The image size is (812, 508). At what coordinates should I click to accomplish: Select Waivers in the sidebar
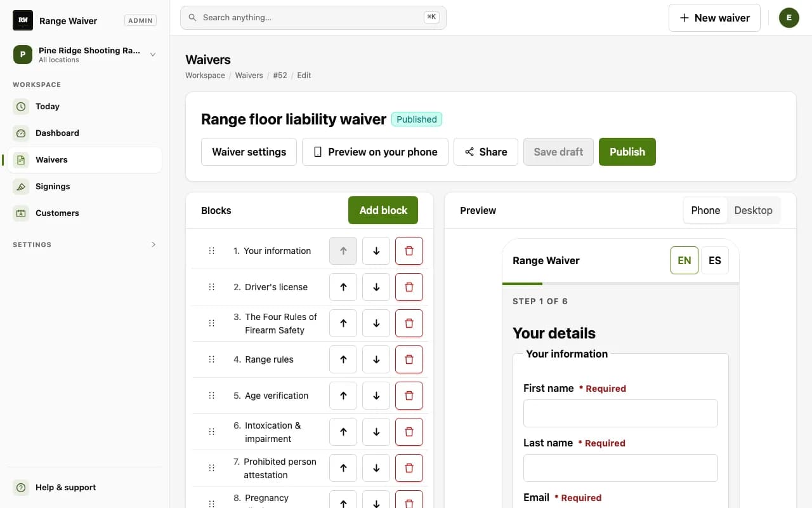[x=85, y=160]
